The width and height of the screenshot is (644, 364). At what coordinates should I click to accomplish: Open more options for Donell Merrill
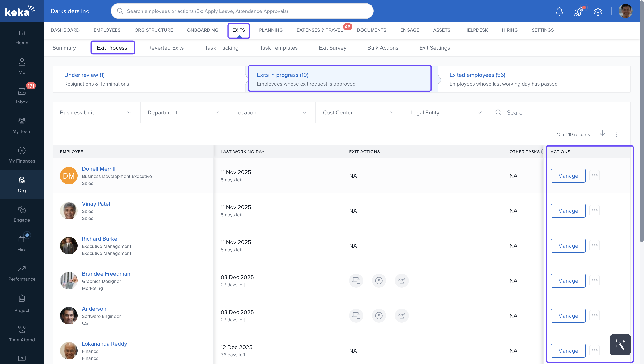594,175
